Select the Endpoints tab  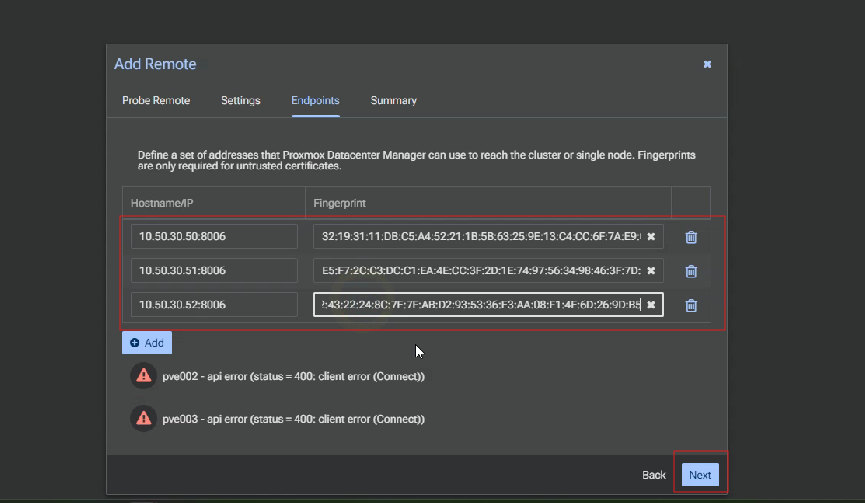315,100
